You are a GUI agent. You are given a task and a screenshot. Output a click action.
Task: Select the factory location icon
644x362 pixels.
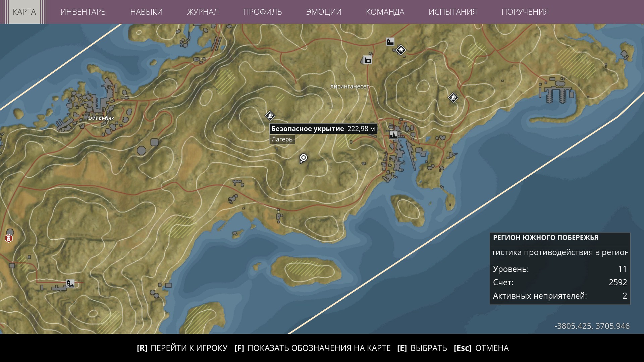click(368, 60)
